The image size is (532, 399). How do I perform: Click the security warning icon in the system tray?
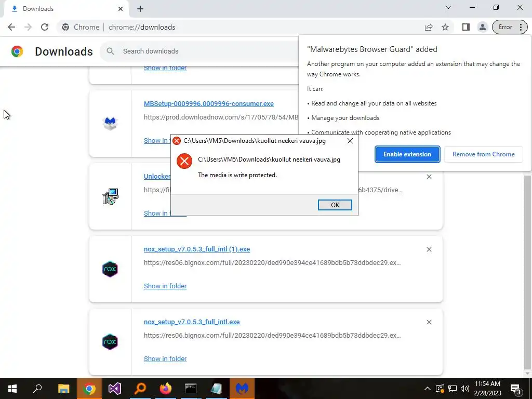[x=440, y=389]
